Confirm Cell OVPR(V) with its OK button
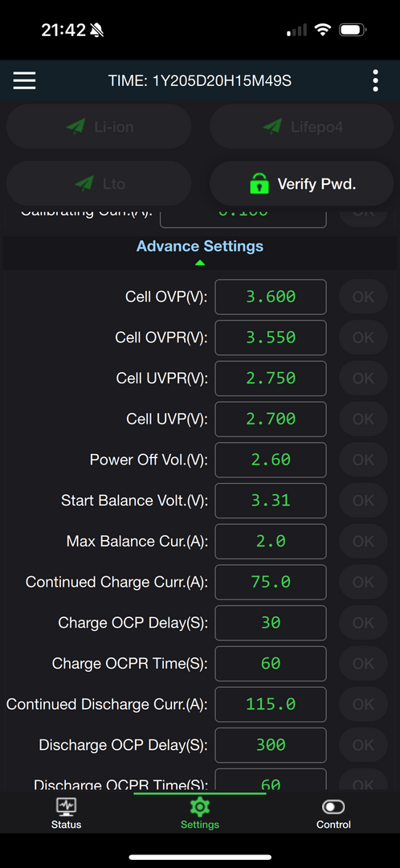The height and width of the screenshot is (868, 400). [364, 338]
